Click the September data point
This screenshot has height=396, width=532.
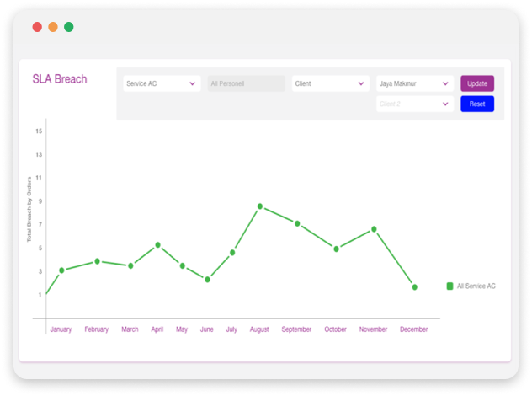(297, 223)
